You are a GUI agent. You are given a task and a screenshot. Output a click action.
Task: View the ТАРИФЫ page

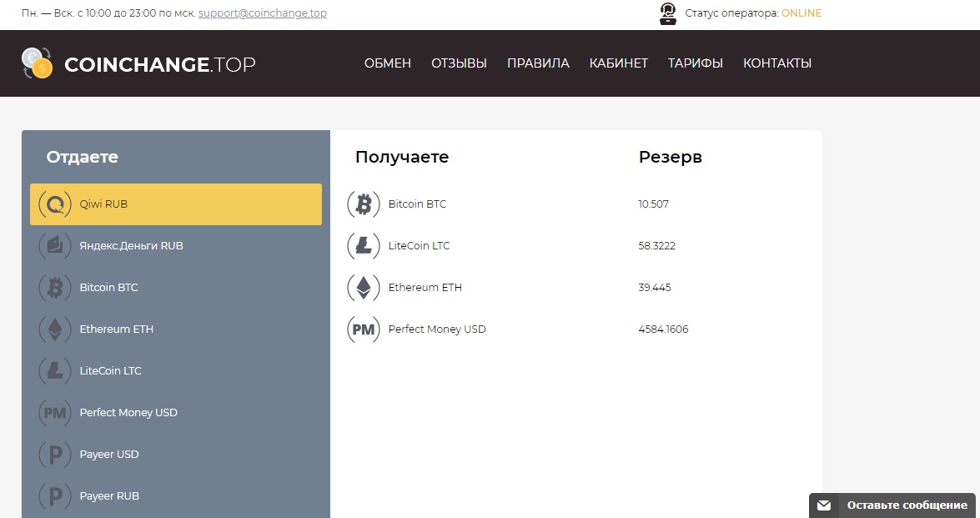[695, 63]
